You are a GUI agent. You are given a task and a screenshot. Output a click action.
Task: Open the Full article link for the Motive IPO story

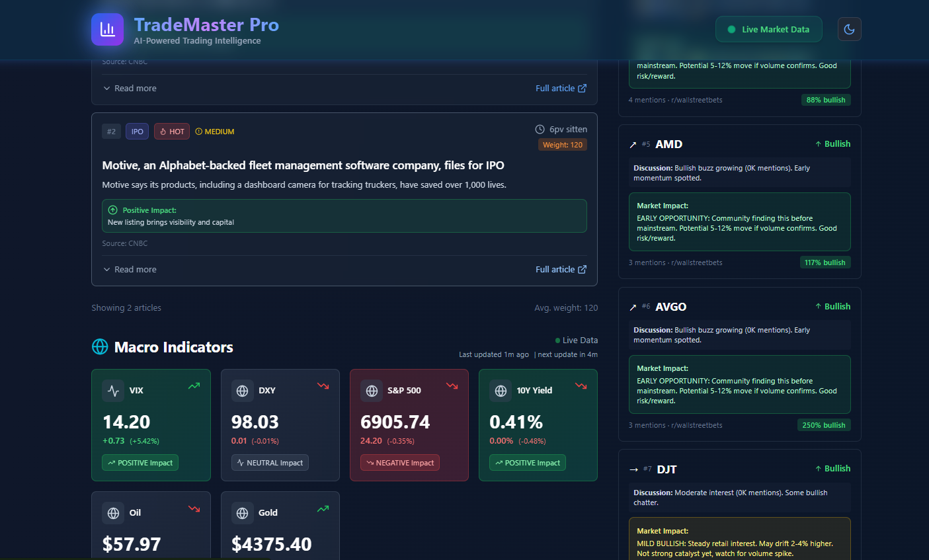[x=555, y=269]
